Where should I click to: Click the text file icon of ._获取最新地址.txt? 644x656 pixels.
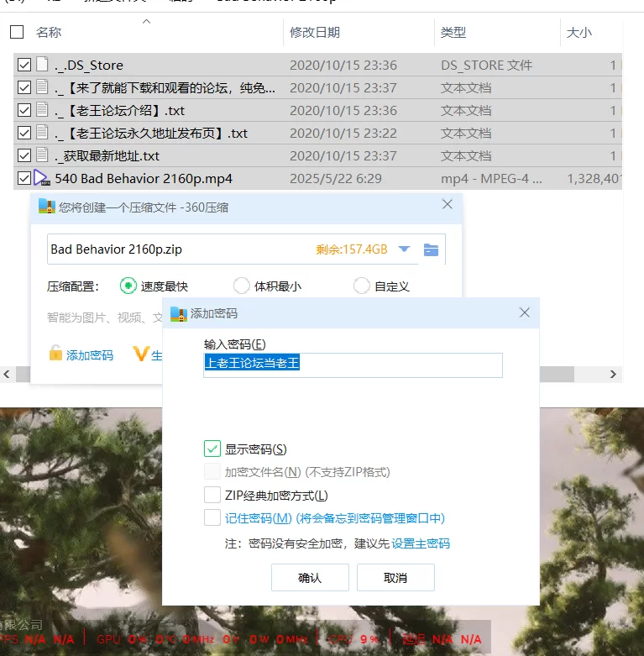42,155
